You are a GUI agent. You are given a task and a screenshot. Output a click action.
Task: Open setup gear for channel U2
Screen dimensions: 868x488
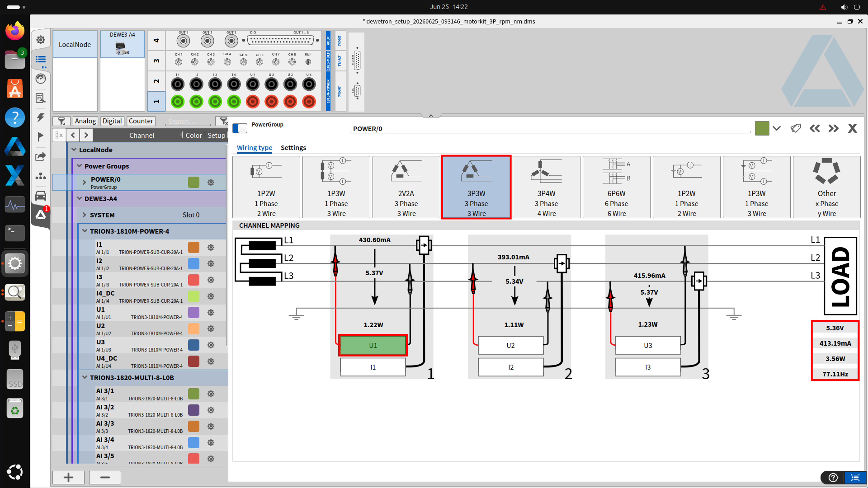211,328
